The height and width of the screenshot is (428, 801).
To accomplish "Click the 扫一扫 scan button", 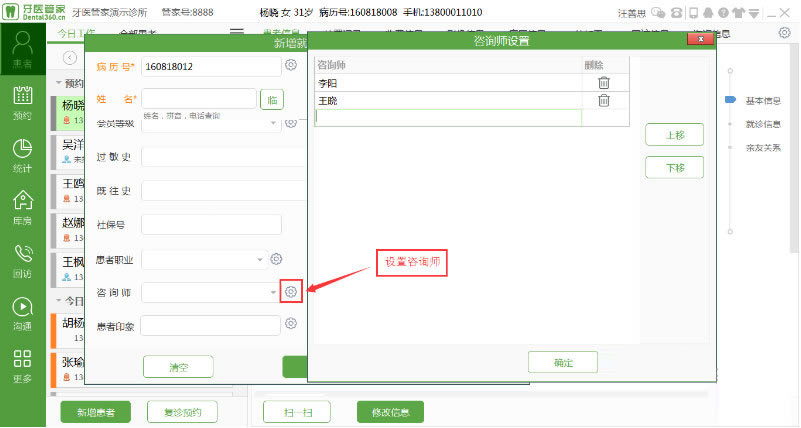I will (297, 412).
